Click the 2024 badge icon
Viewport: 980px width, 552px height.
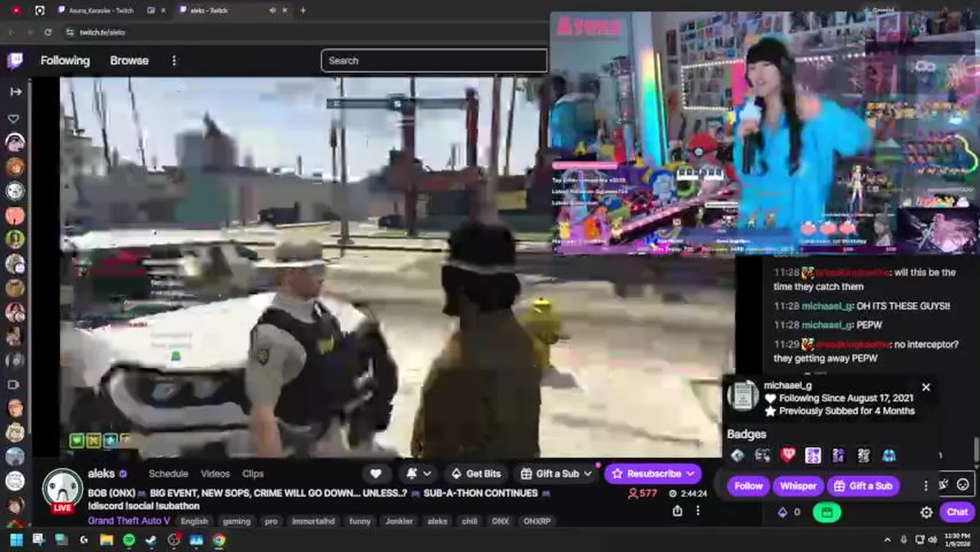point(838,455)
